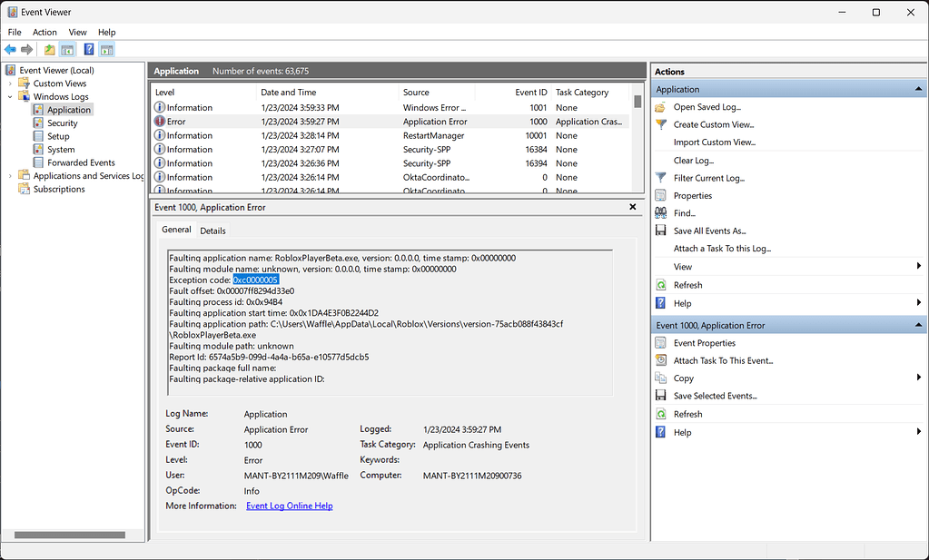The image size is (929, 560).
Task: Click the Create Custom View filter icon
Action: pos(660,124)
